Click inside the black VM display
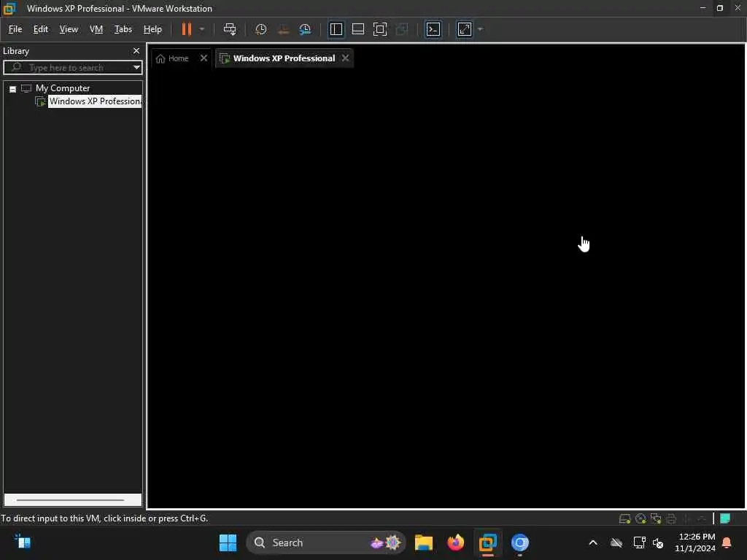This screenshot has width=747, height=560. [446, 288]
